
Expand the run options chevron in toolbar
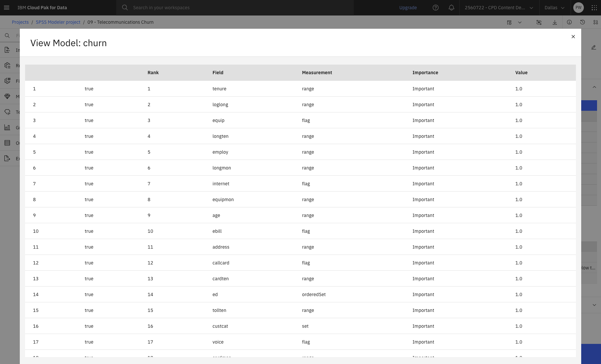(x=520, y=22)
